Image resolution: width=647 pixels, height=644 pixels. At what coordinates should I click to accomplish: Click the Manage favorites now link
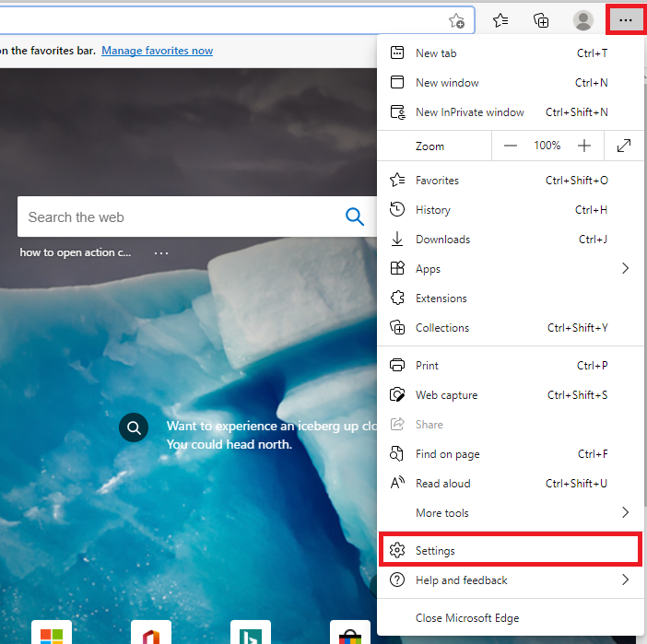(x=157, y=51)
